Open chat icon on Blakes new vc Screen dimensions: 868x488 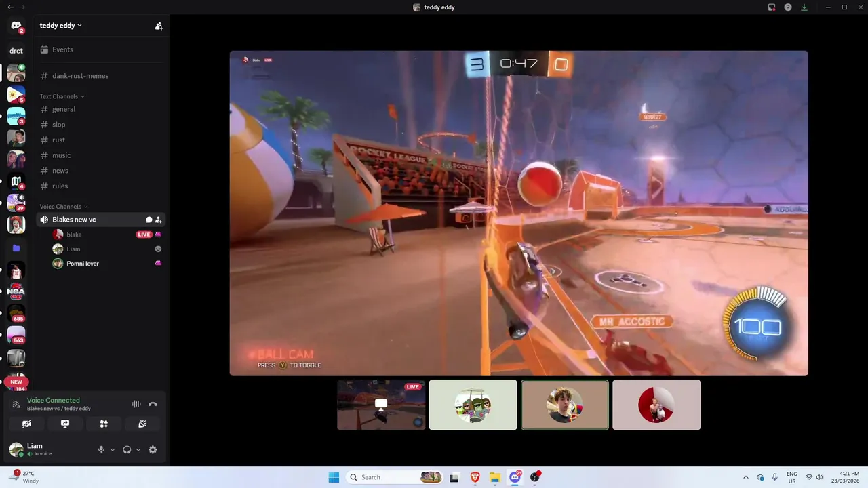point(149,220)
